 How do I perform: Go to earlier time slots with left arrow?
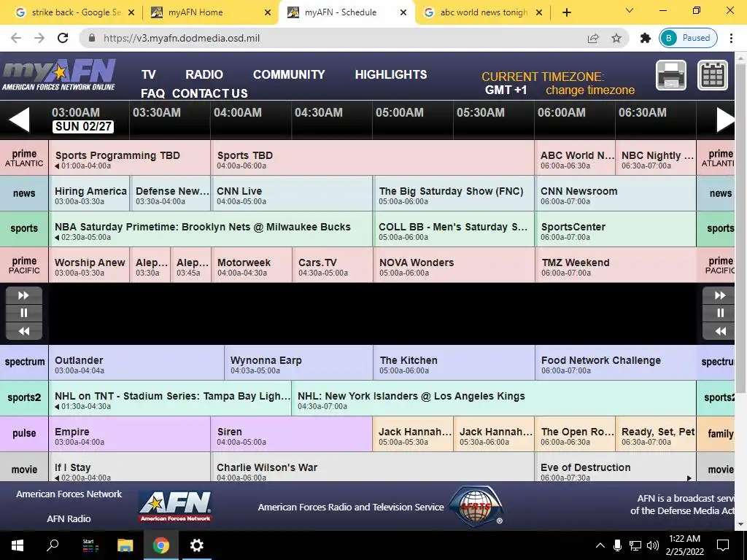click(20, 119)
